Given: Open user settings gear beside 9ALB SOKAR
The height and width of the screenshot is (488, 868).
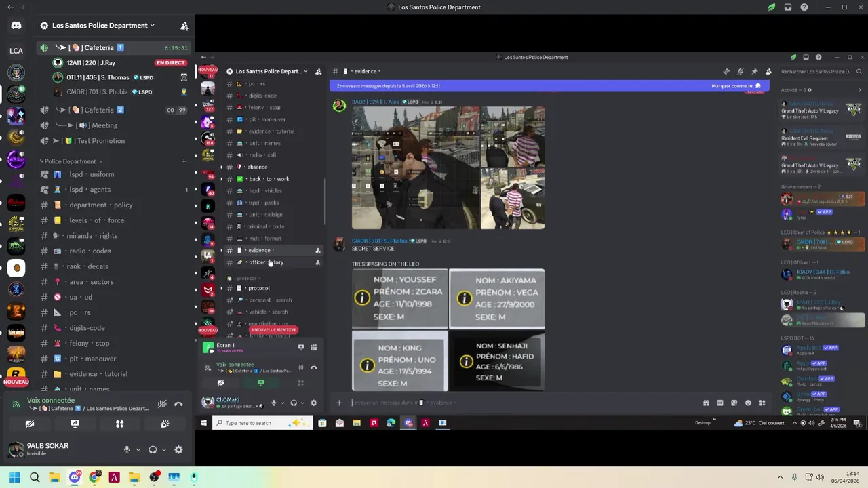Looking at the screenshot, I should 178,449.
